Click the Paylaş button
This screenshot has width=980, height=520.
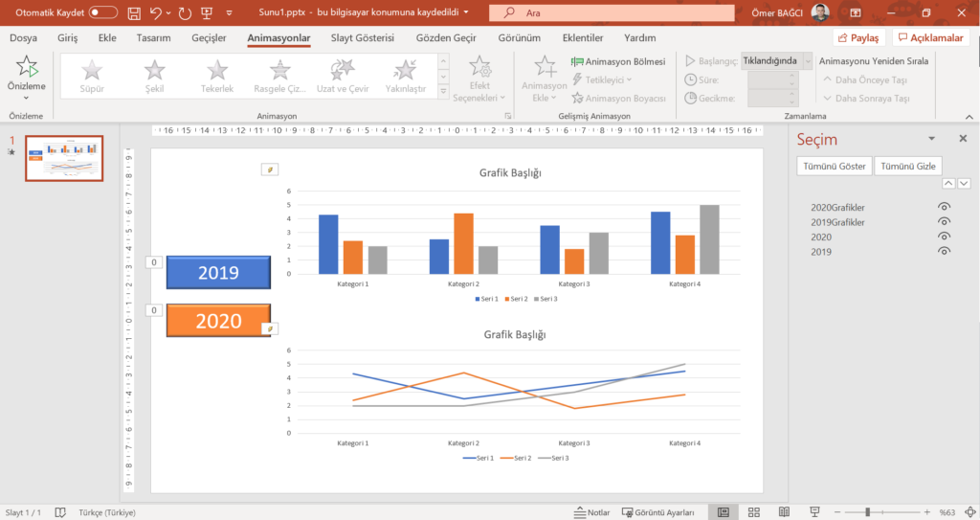click(858, 38)
